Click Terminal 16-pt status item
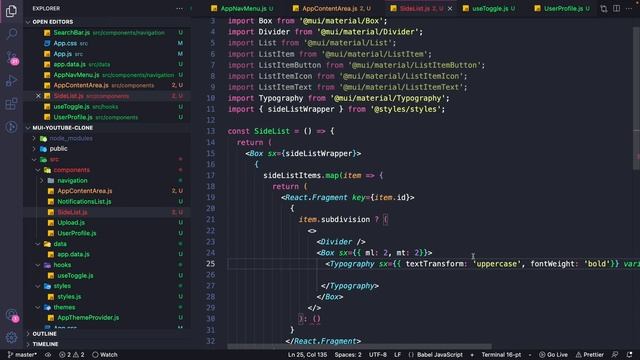This screenshot has width=640, height=360. (x=501, y=355)
